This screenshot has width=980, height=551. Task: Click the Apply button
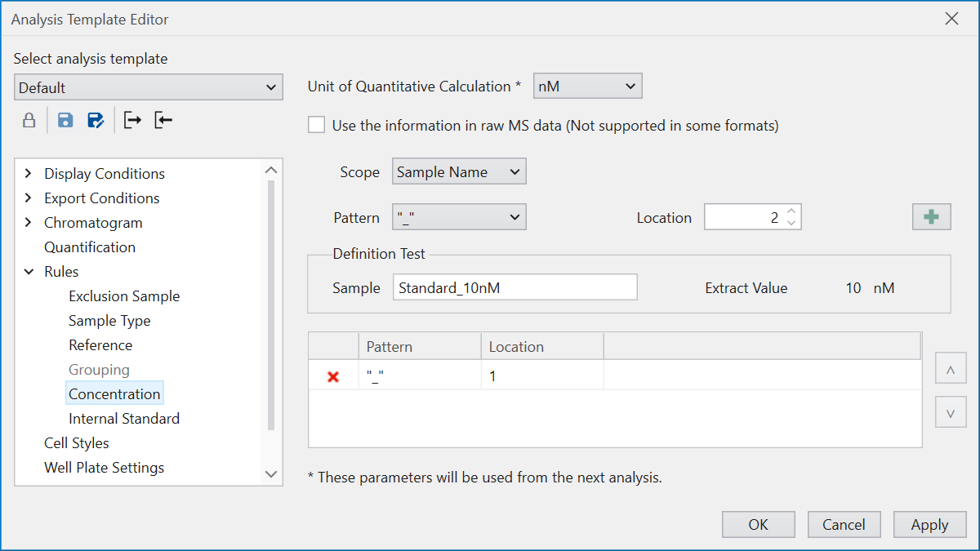click(x=929, y=525)
